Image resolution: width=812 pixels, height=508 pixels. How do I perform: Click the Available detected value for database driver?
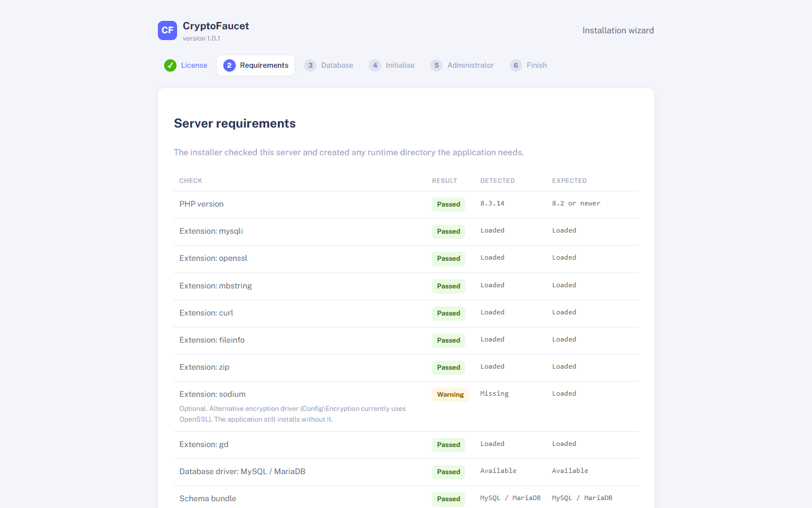498,471
